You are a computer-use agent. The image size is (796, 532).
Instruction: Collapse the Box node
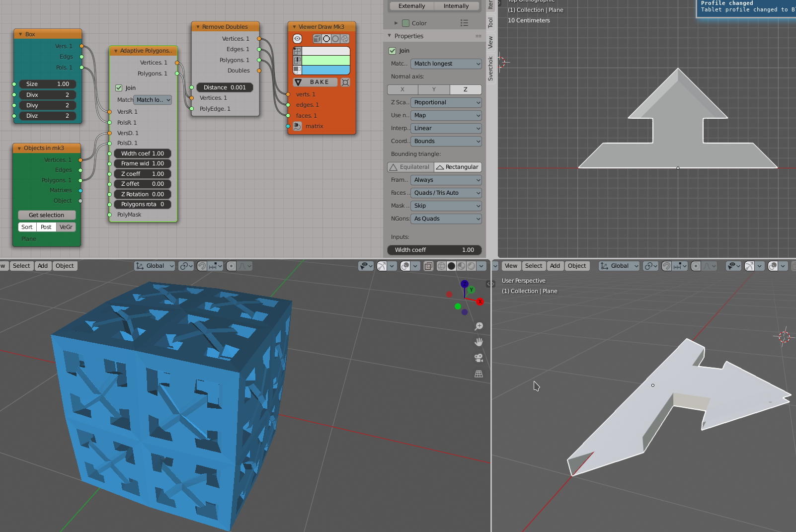[x=20, y=34]
